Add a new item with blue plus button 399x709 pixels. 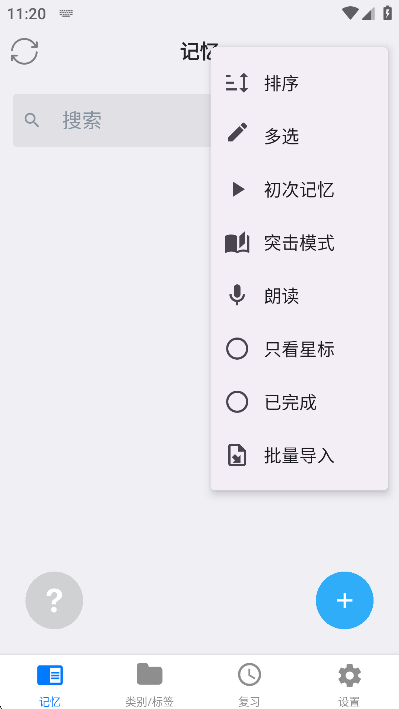point(345,600)
